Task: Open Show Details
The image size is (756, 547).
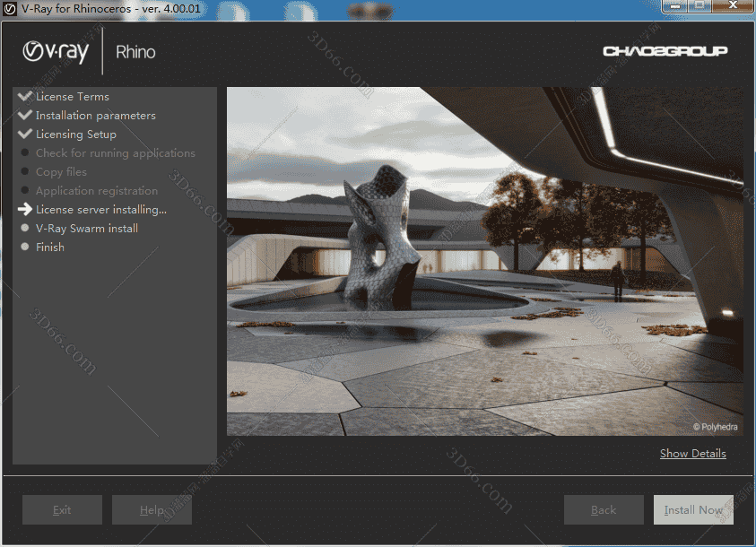Action: tap(692, 454)
